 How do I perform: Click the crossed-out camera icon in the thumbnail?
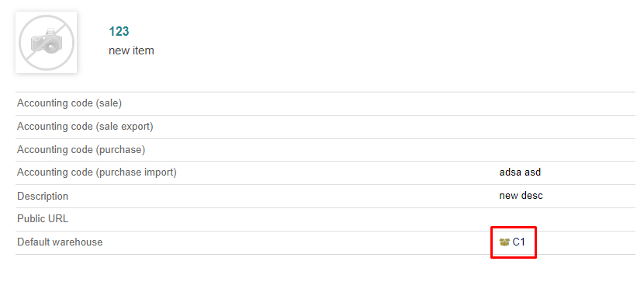click(46, 43)
